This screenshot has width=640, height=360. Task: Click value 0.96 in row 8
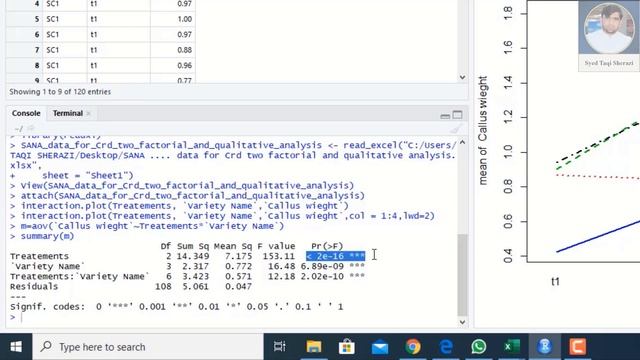point(184,65)
